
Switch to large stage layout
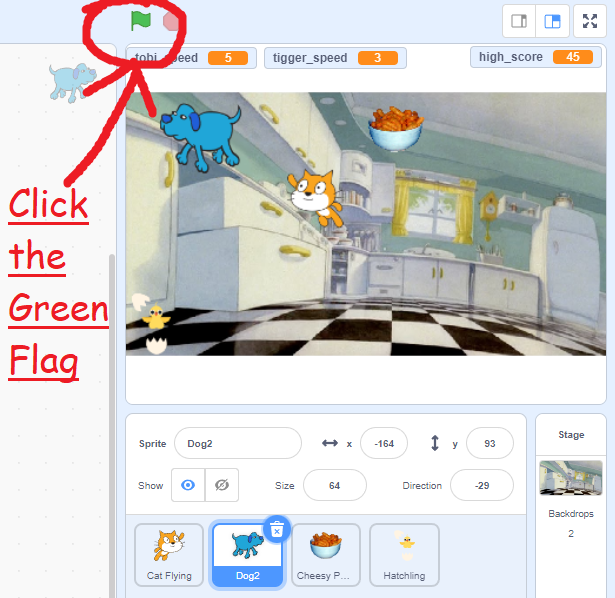pyautogui.click(x=552, y=21)
